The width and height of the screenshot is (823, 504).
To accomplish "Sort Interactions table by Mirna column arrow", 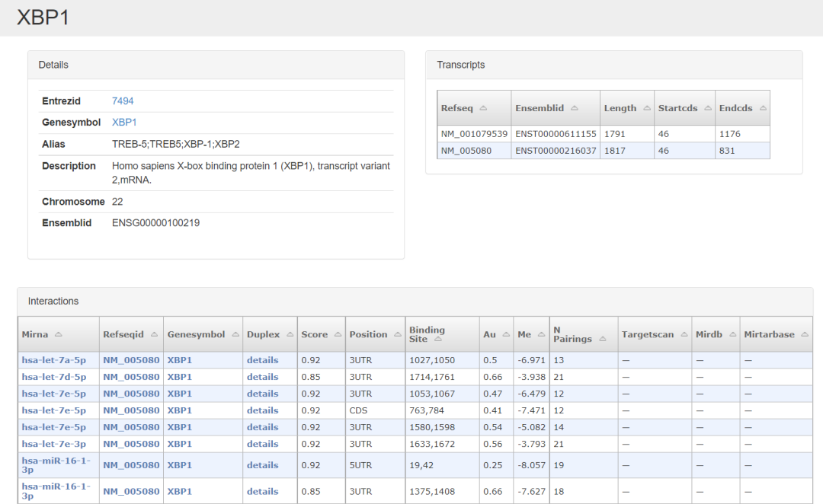I will (x=59, y=335).
